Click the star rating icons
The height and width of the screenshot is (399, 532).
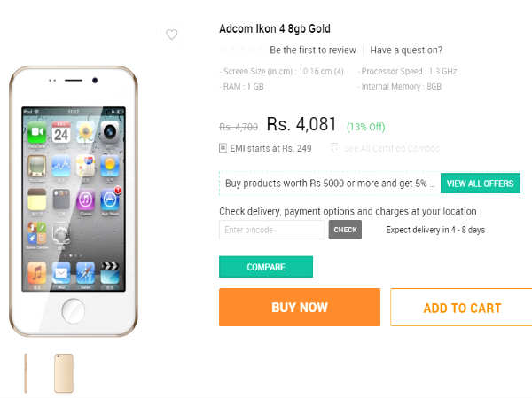(240, 51)
